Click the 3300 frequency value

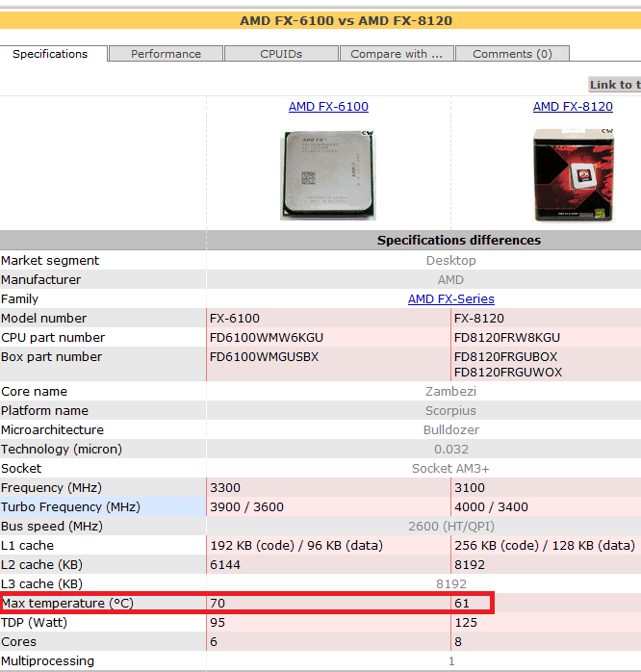(x=225, y=488)
